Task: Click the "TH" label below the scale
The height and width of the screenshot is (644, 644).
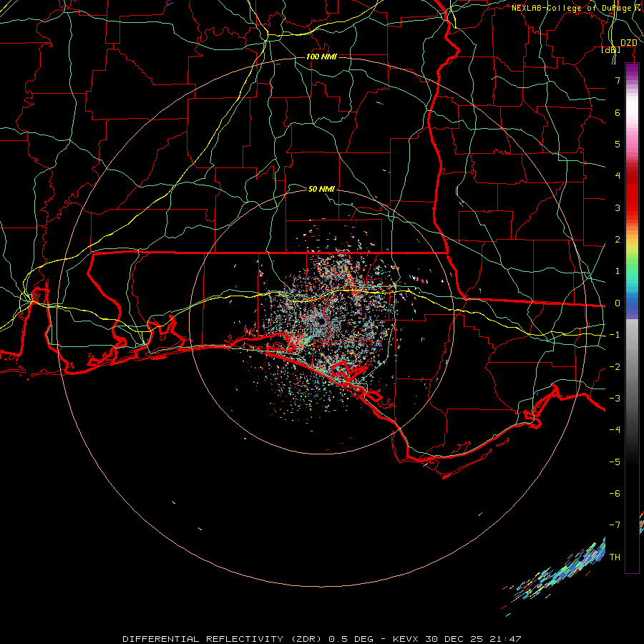Action: tap(615, 557)
